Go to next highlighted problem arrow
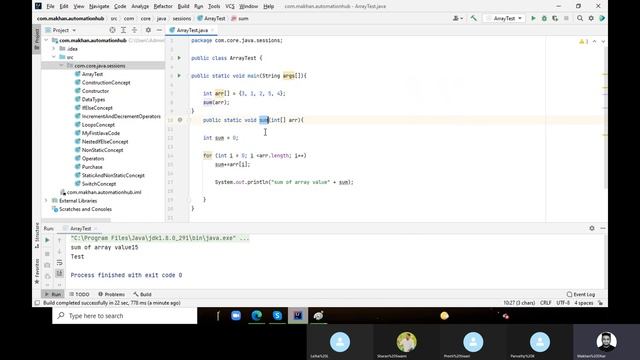 [603, 41]
